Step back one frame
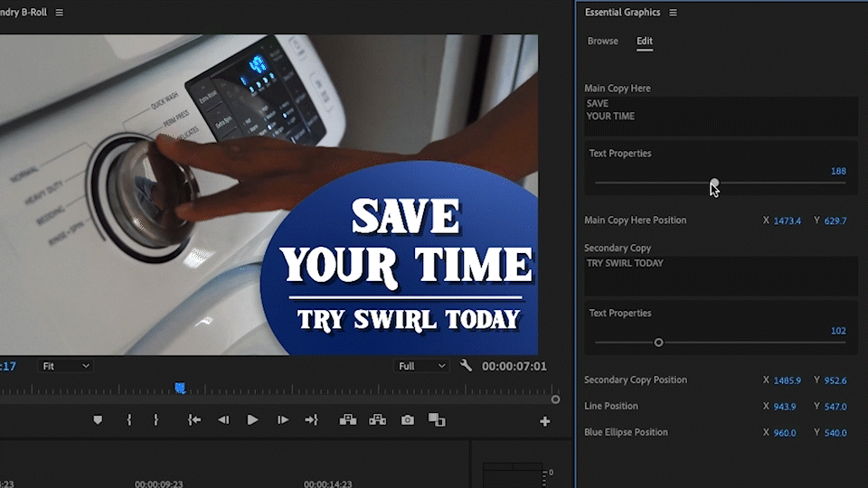 pos(223,420)
